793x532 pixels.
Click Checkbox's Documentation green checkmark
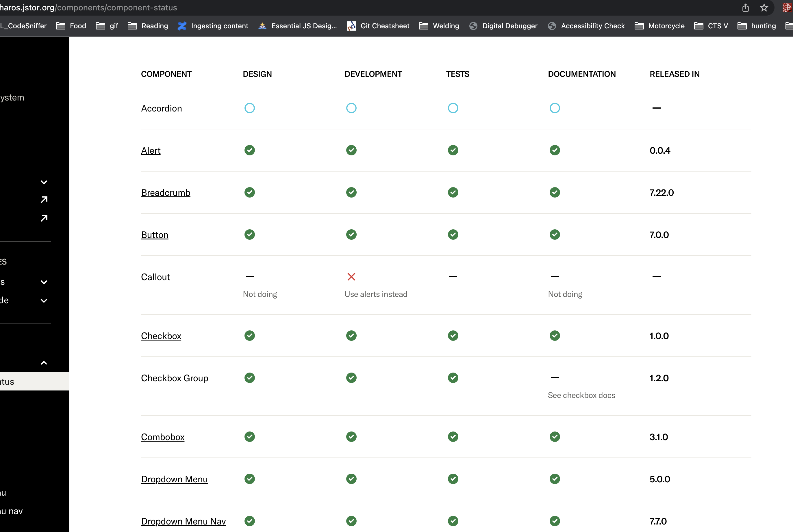[555, 336]
